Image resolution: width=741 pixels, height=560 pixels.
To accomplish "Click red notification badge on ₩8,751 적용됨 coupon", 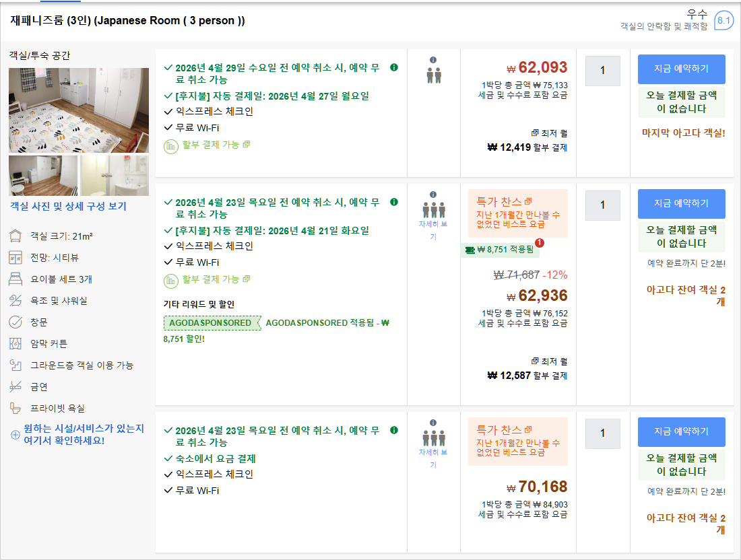I will (x=539, y=243).
